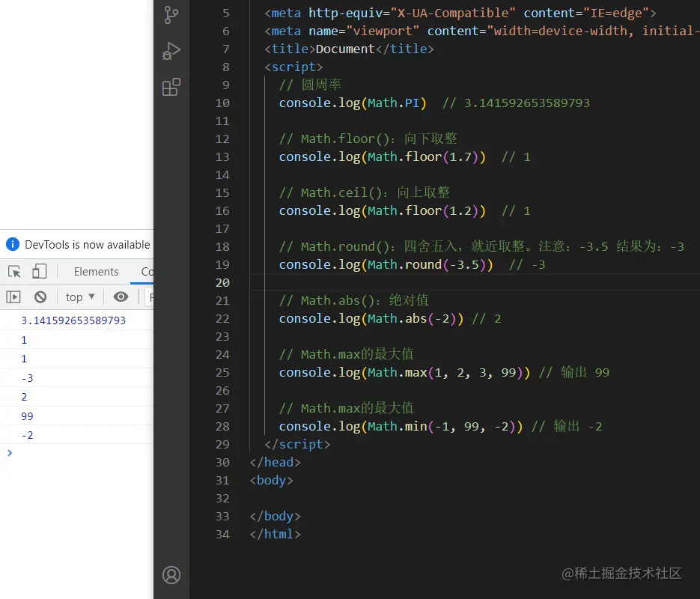Click the closing head tag

[275, 463]
